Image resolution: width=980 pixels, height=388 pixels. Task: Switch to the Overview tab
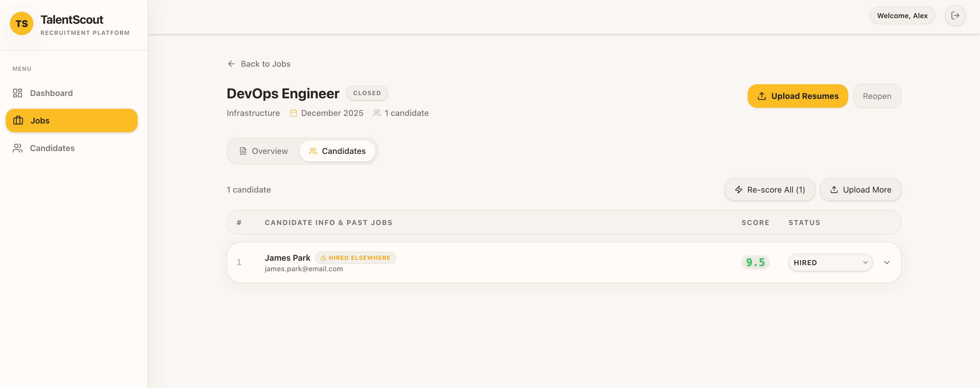(263, 151)
